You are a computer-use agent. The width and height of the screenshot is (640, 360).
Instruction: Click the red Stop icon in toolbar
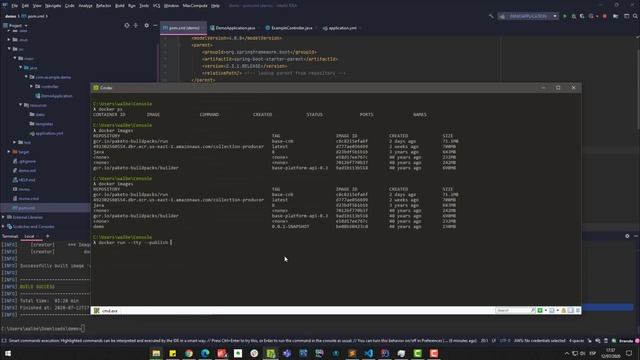point(604,16)
